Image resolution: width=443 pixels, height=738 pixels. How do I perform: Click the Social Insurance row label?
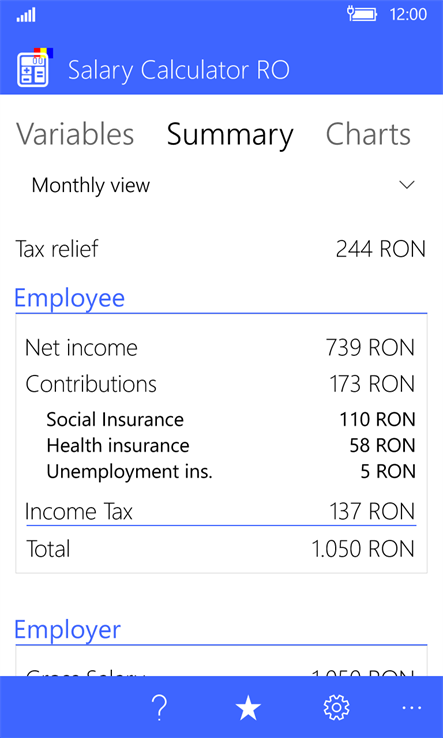click(x=115, y=419)
